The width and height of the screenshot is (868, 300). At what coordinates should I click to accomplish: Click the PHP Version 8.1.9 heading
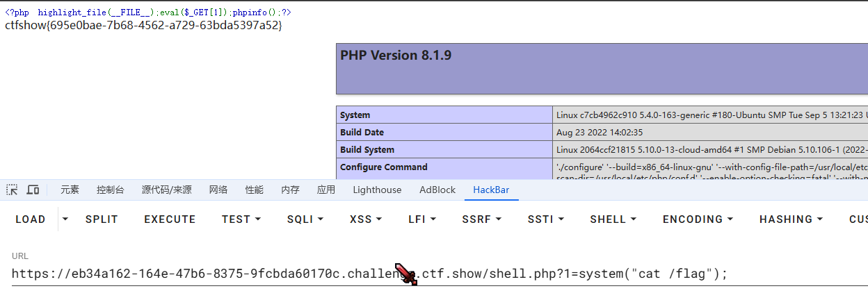coord(396,55)
